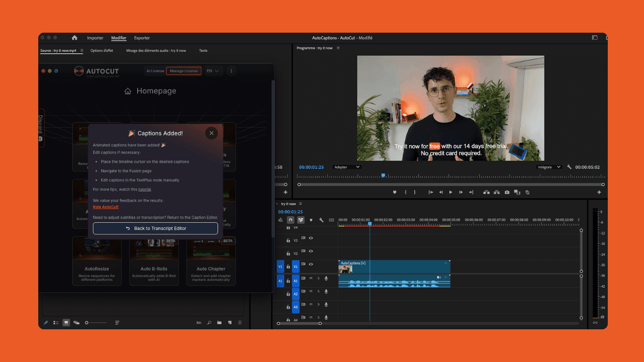Mute audio track A1
Image resolution: width=644 pixels, height=362 pixels.
311,278
